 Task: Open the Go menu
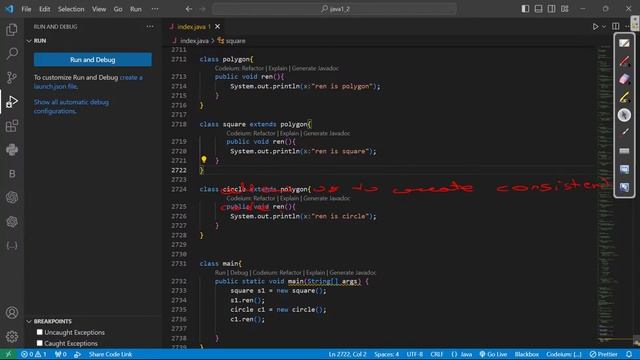coord(118,9)
